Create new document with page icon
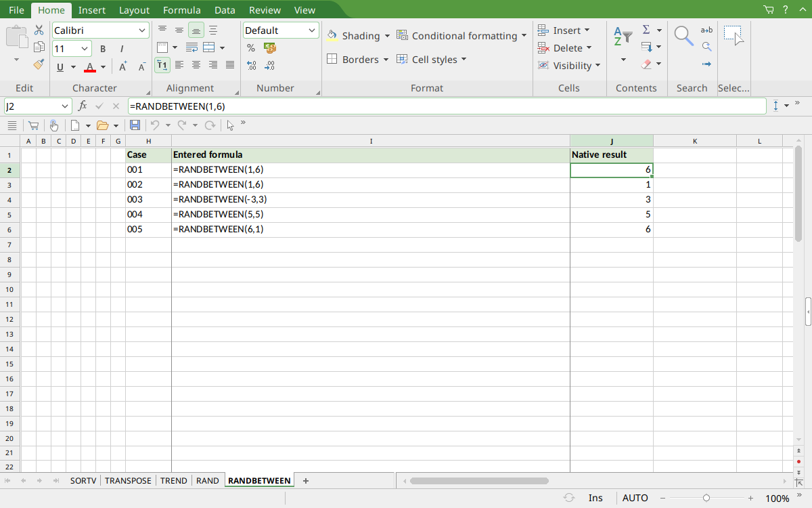Screen dimensions: 812x508 click(x=76, y=125)
